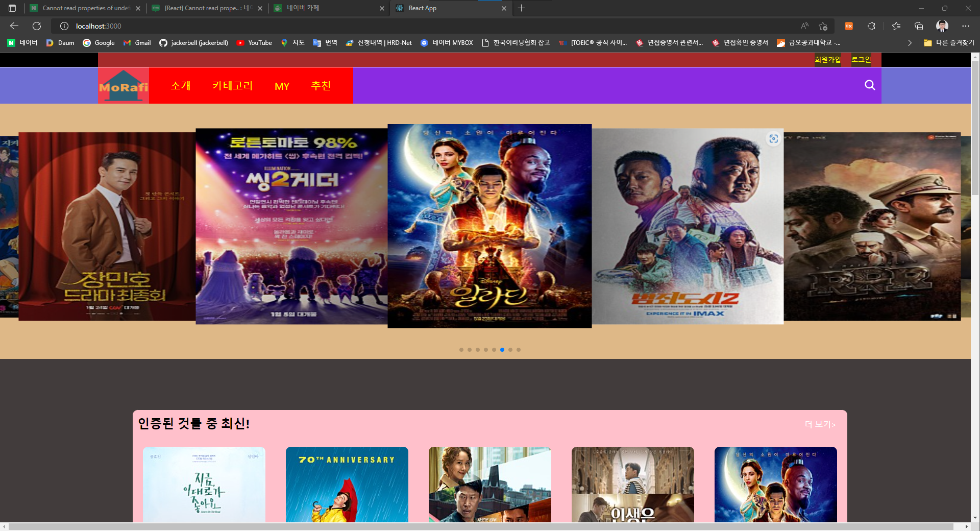Image resolution: width=980 pixels, height=531 pixels.
Task: Click 씽2게더 poster in carousel
Action: [291, 226]
